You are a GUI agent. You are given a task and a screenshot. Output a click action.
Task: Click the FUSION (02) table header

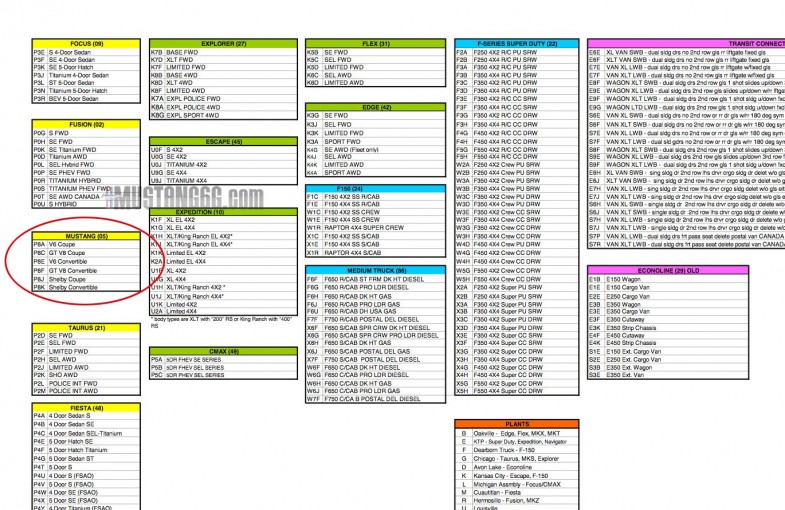[x=86, y=124]
